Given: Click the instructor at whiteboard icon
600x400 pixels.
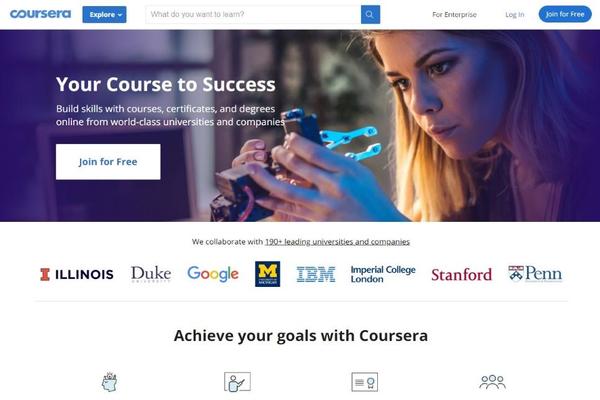Looking at the screenshot, I should coord(237,382).
